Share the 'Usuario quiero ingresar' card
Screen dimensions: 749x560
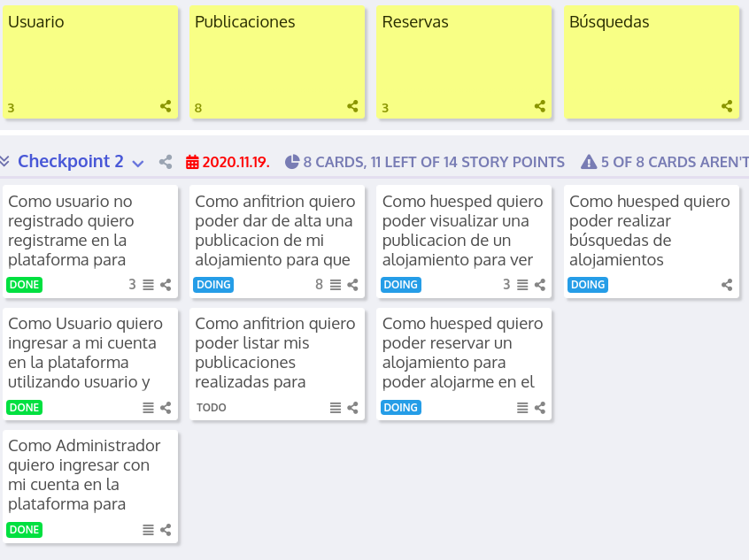166,408
